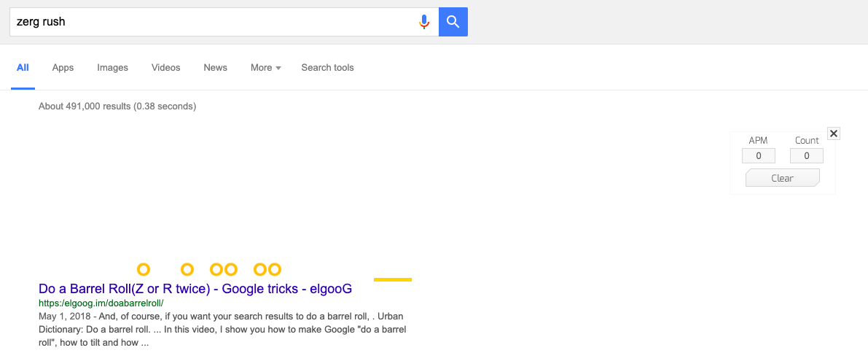Viewport: 868px width, 353px height.
Task: Click the blue magnifier search button
Action: 453,22
